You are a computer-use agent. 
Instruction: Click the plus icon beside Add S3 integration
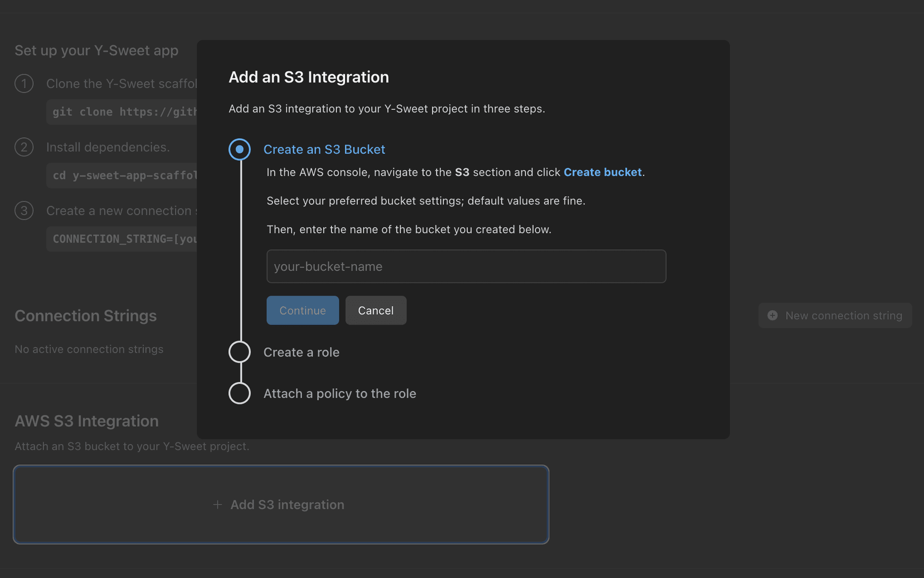pyautogui.click(x=218, y=504)
